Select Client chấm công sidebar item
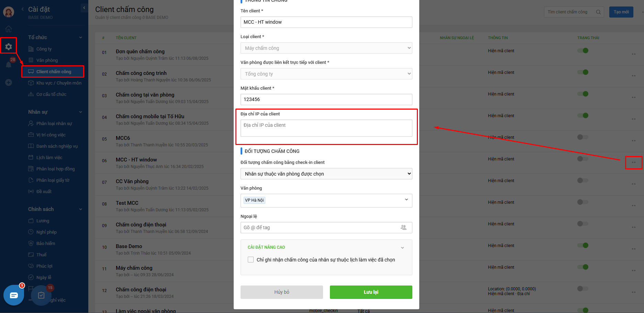 click(x=53, y=71)
